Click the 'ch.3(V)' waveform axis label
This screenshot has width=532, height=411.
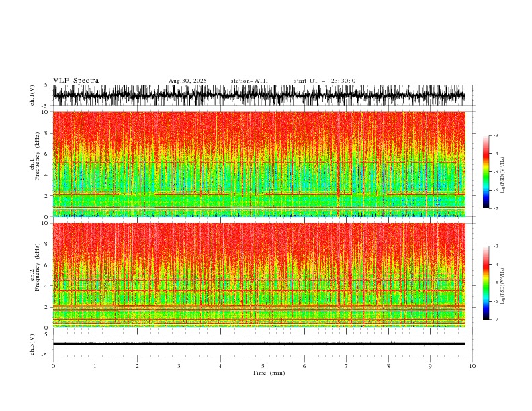33,345
